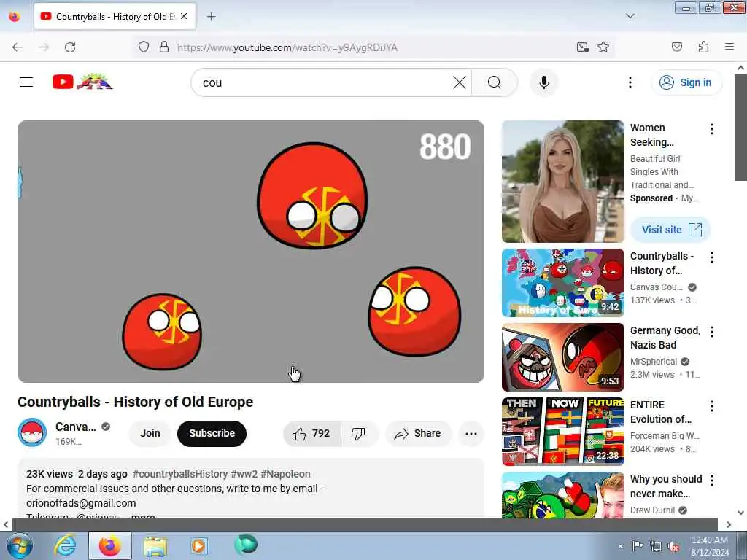Go to YouTube home via logo
The width and height of the screenshot is (747, 560).
[83, 82]
